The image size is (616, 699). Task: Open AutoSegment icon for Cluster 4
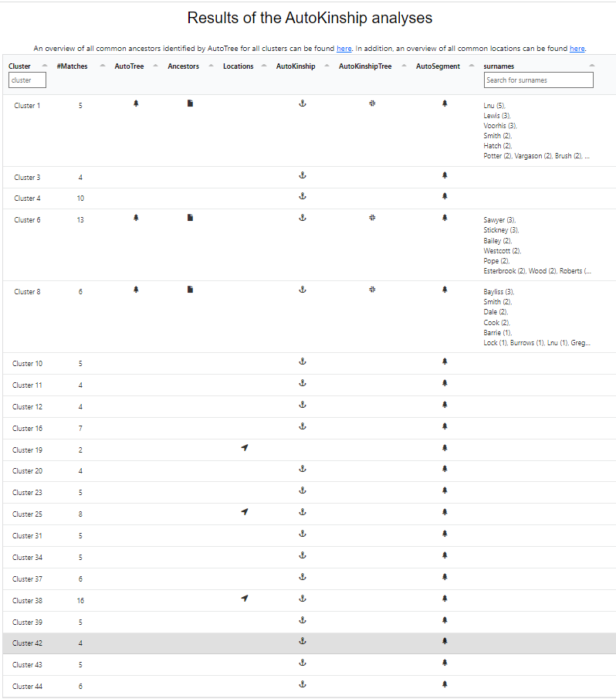click(x=445, y=196)
